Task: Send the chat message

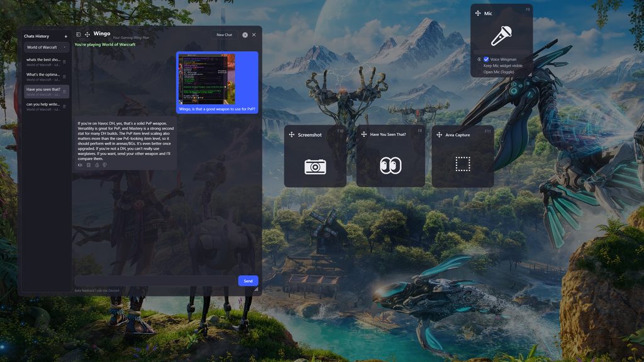Action: click(248, 281)
